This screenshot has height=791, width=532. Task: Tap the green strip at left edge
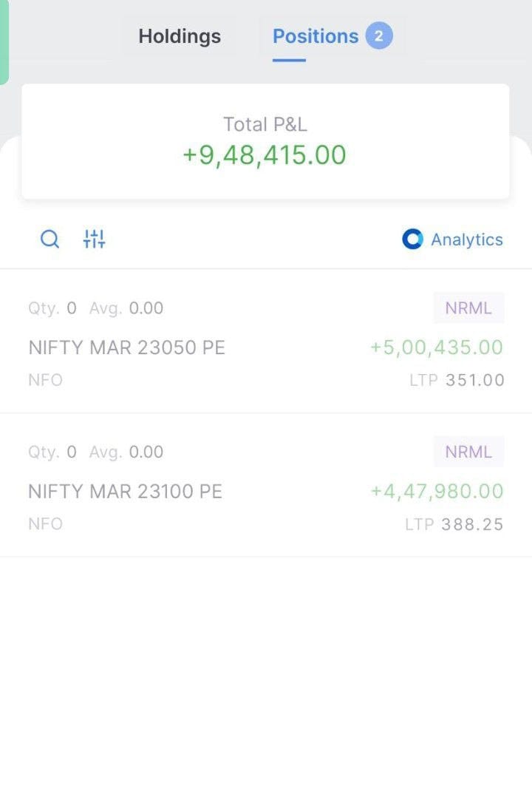(x=4, y=41)
